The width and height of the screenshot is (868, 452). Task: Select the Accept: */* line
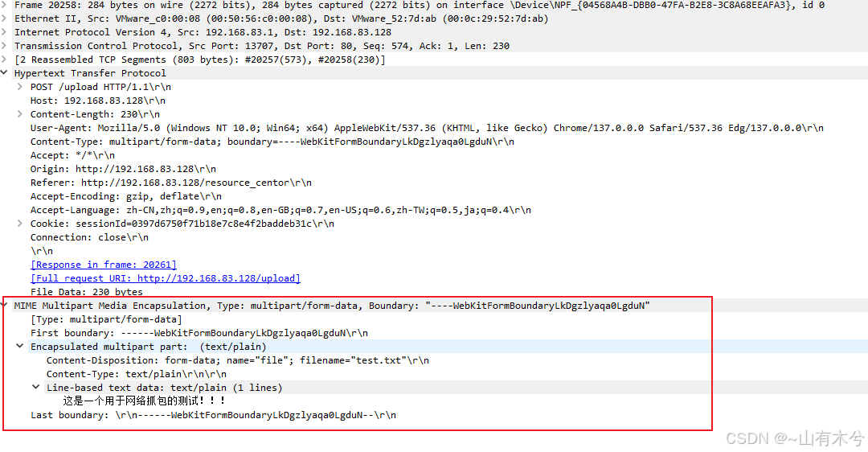72,155
